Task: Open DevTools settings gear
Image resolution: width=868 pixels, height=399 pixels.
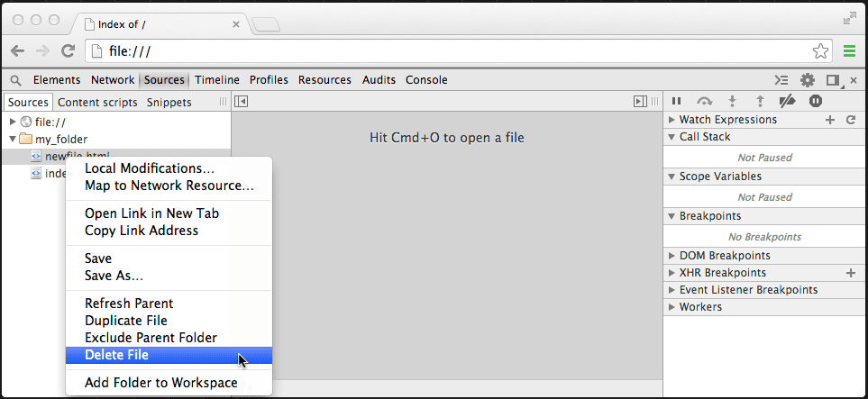Action: click(x=808, y=80)
